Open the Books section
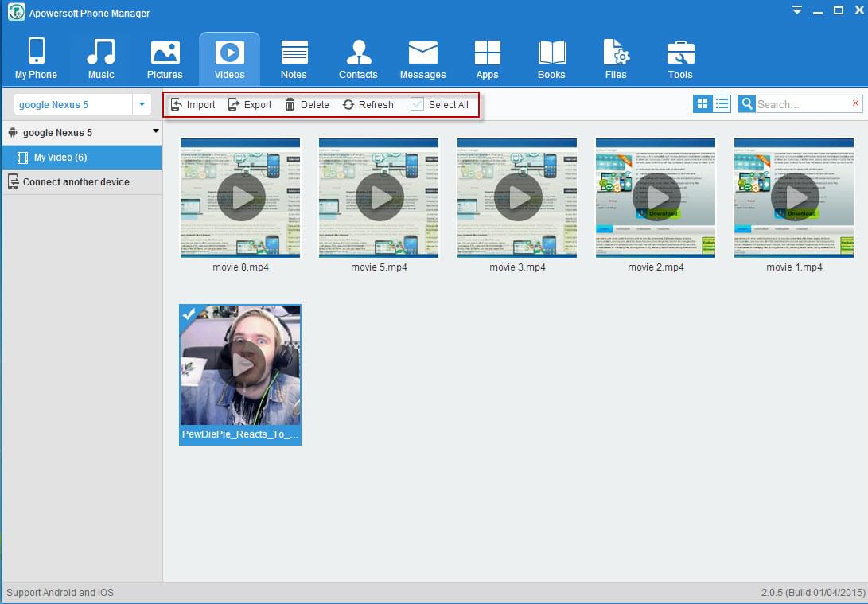This screenshot has width=868, height=604. pos(551,59)
